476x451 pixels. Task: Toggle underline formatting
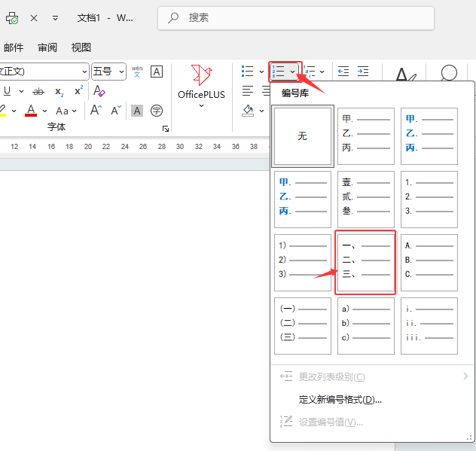8,91
